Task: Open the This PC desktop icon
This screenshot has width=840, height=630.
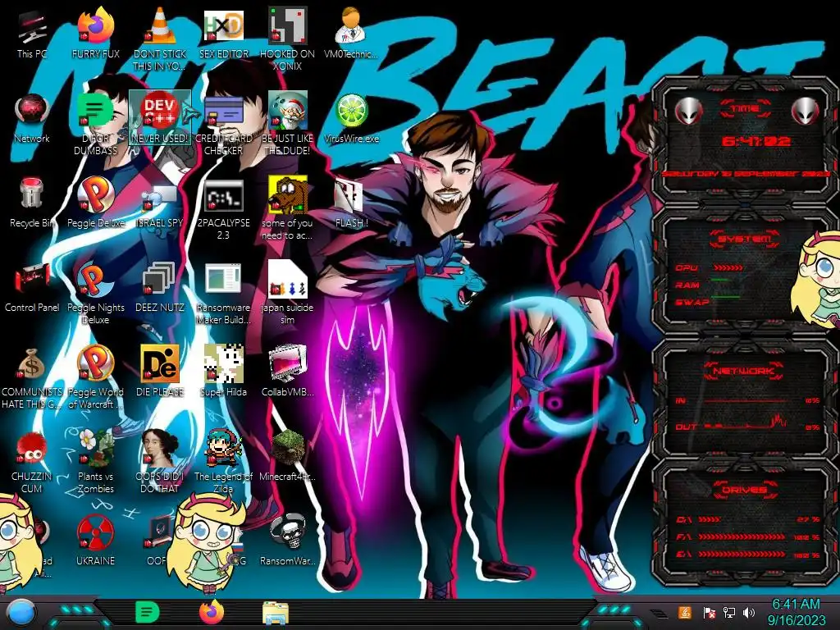Action: coord(32,34)
